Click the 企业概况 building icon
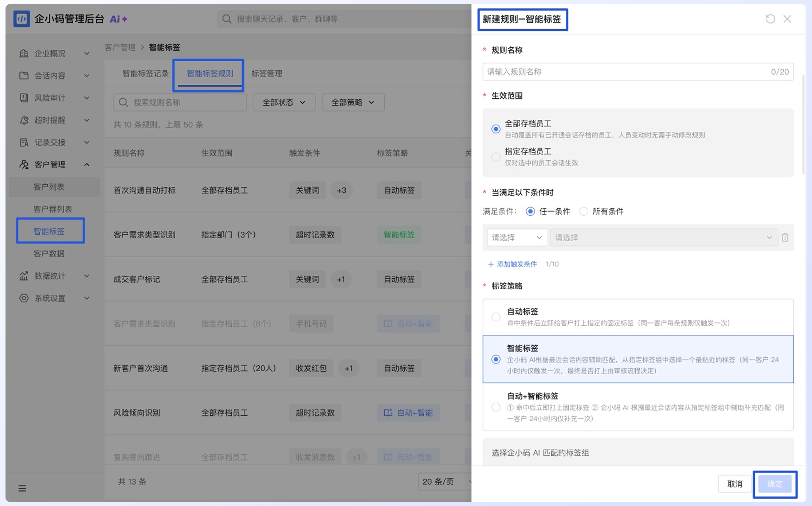Screen dimensions: 812x506 point(24,53)
